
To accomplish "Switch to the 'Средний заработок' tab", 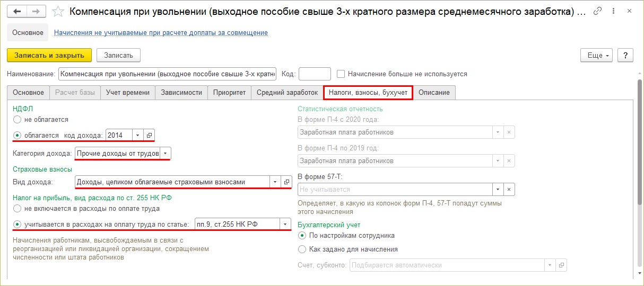I will pos(287,92).
